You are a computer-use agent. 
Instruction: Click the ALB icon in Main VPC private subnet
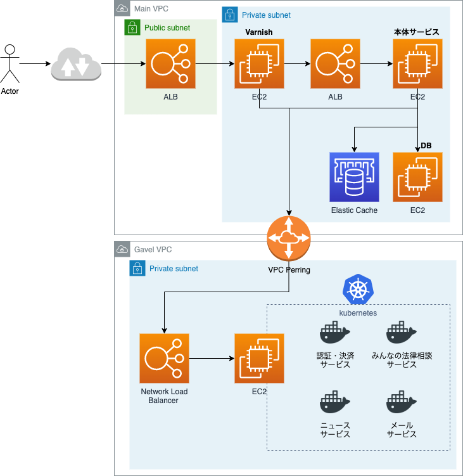pyautogui.click(x=335, y=64)
